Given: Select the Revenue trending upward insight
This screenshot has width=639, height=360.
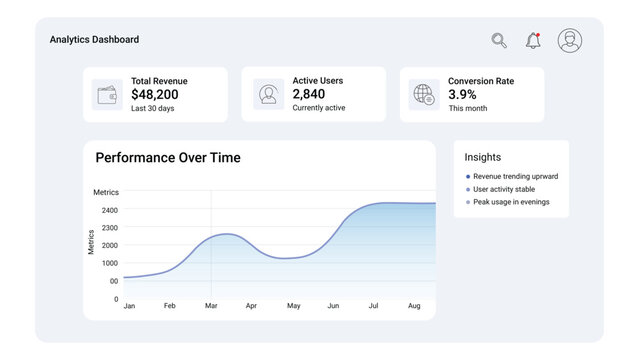Looking at the screenshot, I should pos(516,177).
